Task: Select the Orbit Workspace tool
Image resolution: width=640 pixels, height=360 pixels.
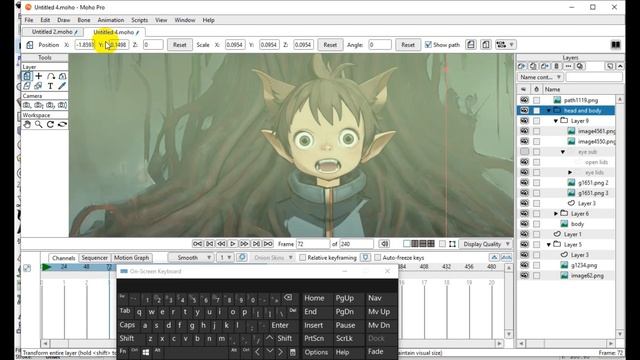Action: tap(62, 124)
